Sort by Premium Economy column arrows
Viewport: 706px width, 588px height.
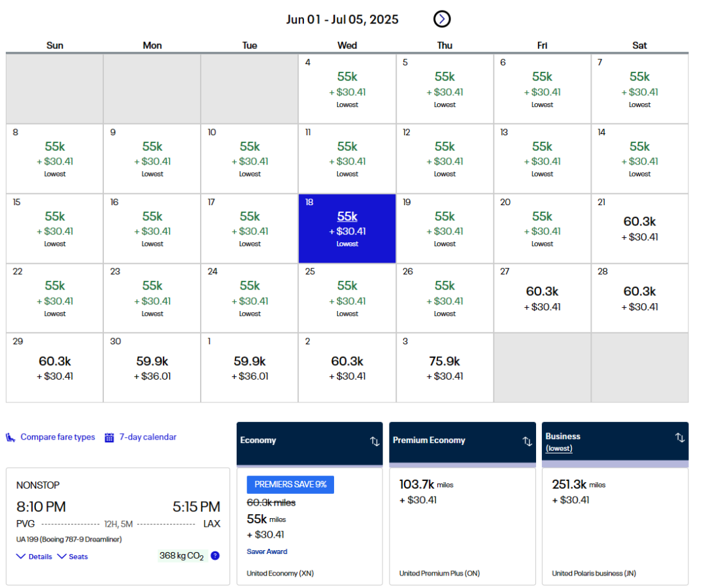527,441
